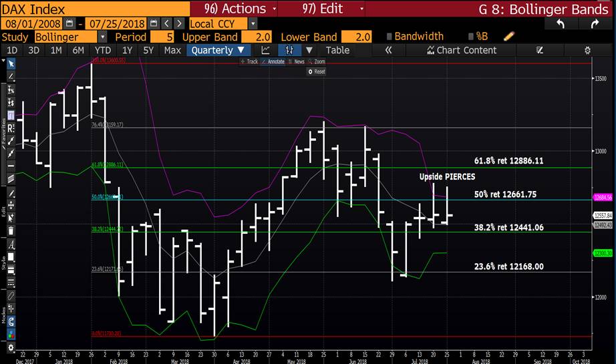Click the Upper Band value field
Image resolution: width=616 pixels, height=364 pixels.
point(257,37)
